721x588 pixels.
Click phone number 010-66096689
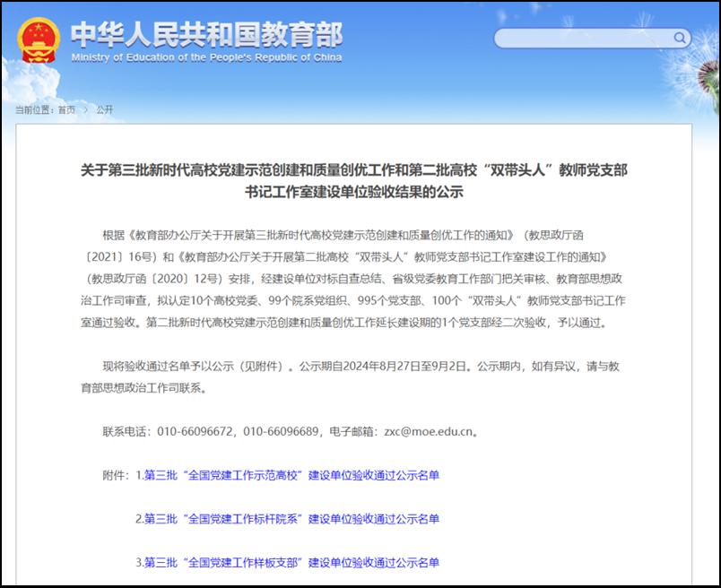[281, 431]
